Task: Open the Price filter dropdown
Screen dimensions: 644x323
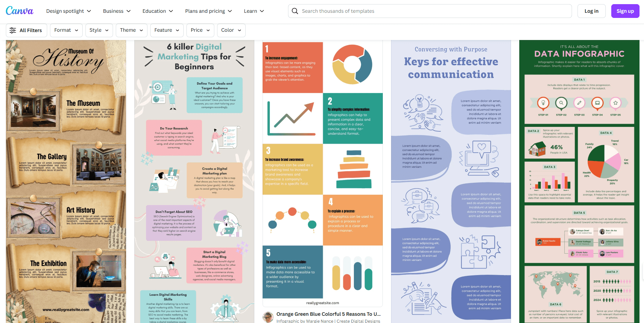Action: tap(200, 30)
